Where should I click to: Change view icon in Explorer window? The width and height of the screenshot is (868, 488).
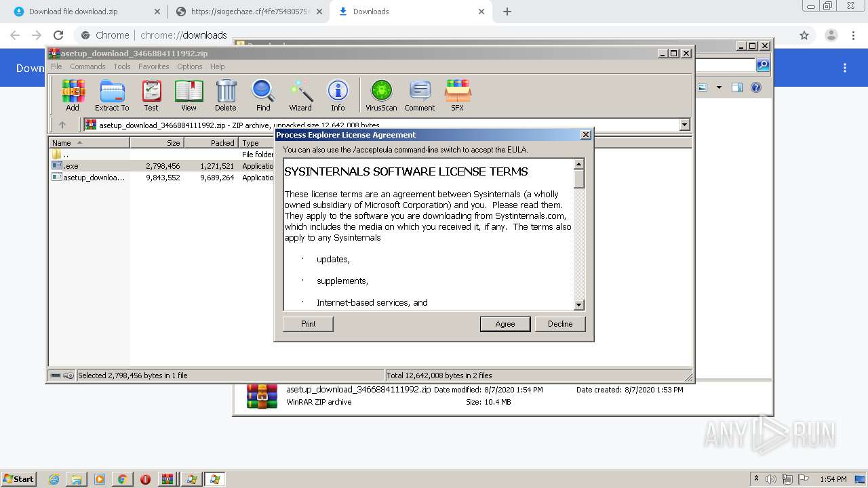[703, 87]
